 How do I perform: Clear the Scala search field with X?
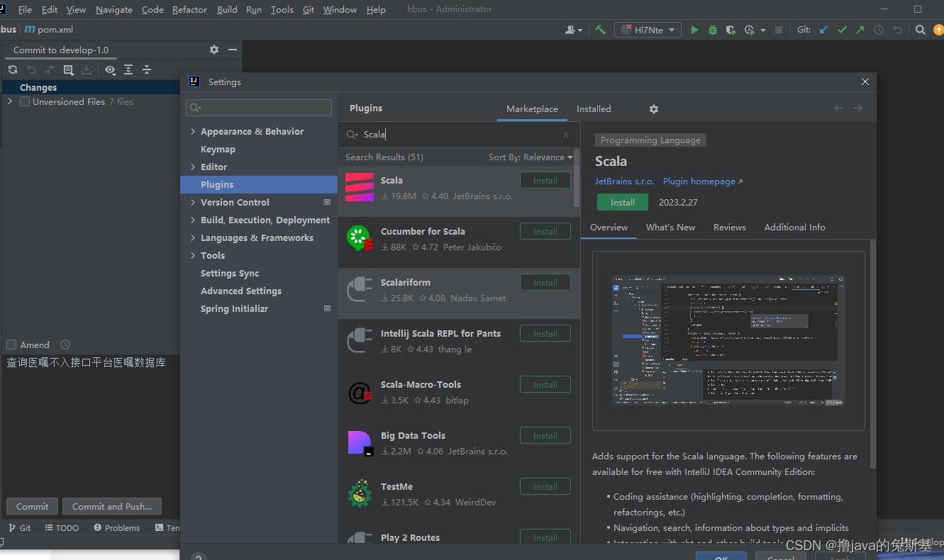(x=566, y=135)
